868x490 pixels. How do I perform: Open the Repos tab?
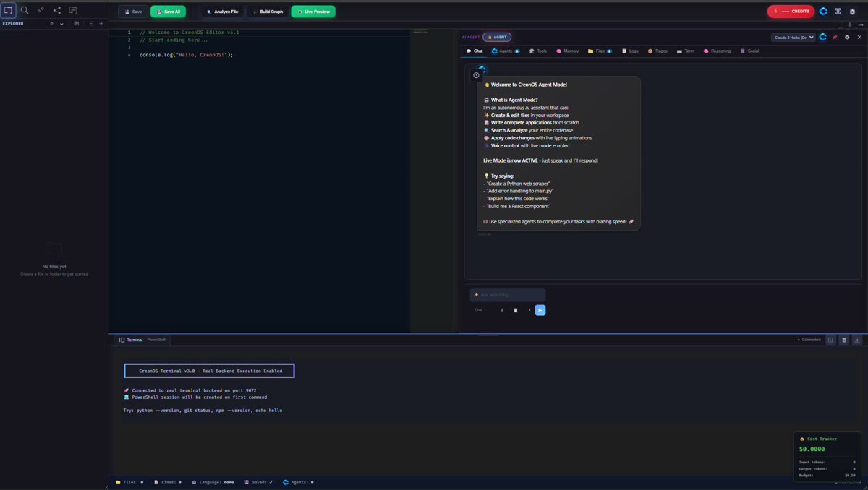(x=658, y=51)
